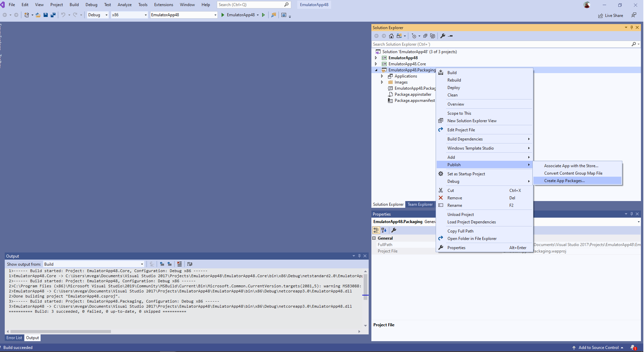Click the Home icon in Solution Explorer

tap(391, 36)
